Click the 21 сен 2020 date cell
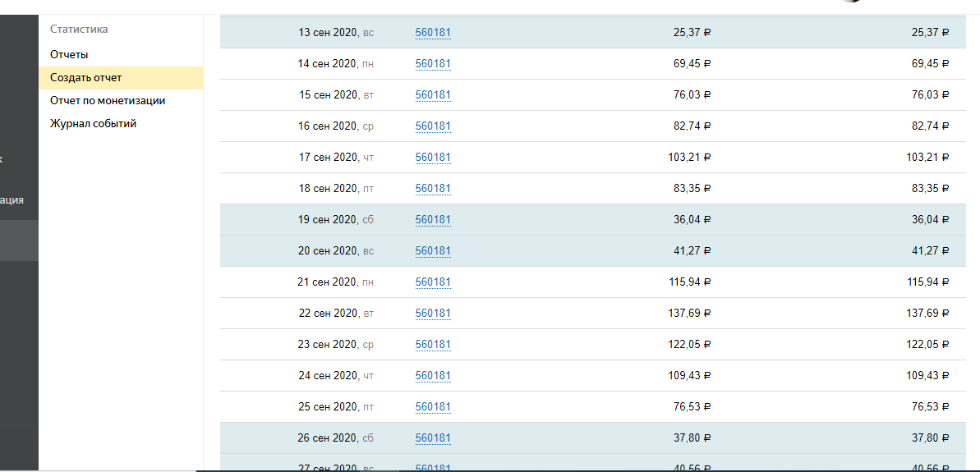Viewport: 980px width, 472px height. coord(335,282)
